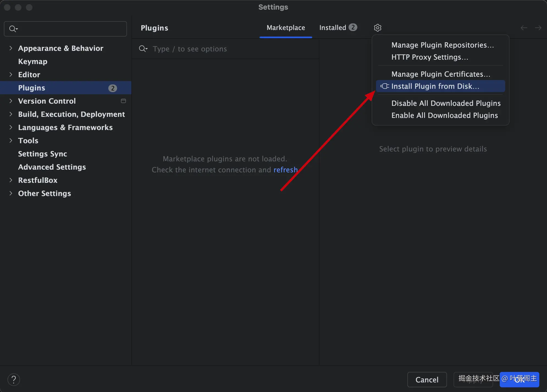This screenshot has height=392, width=547.
Task: Click the marketplace search magnifier icon
Action: pos(143,49)
